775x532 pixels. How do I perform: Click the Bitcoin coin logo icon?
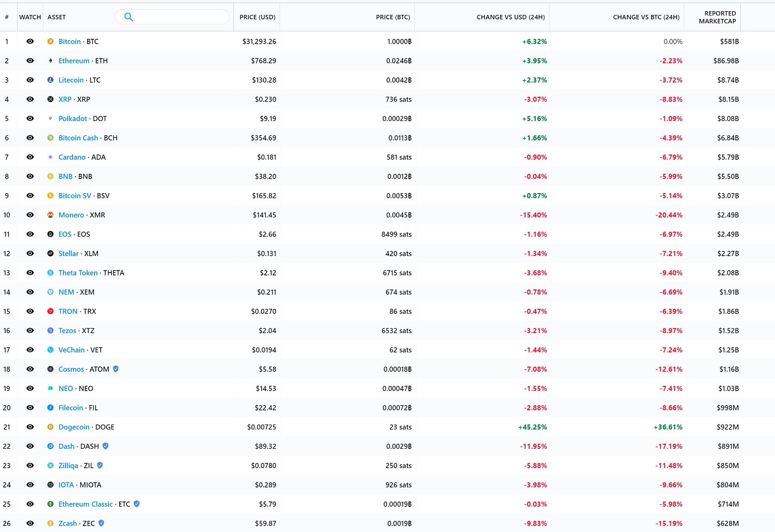(x=50, y=42)
